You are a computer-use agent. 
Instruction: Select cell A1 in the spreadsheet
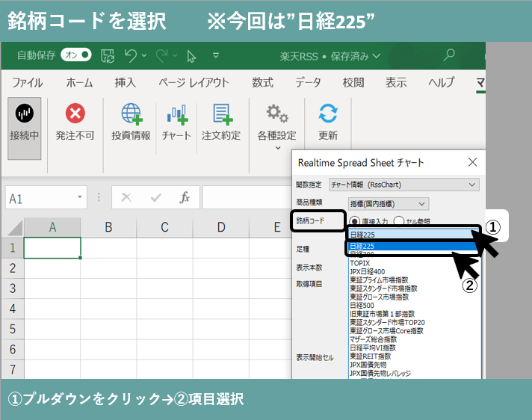[52, 247]
